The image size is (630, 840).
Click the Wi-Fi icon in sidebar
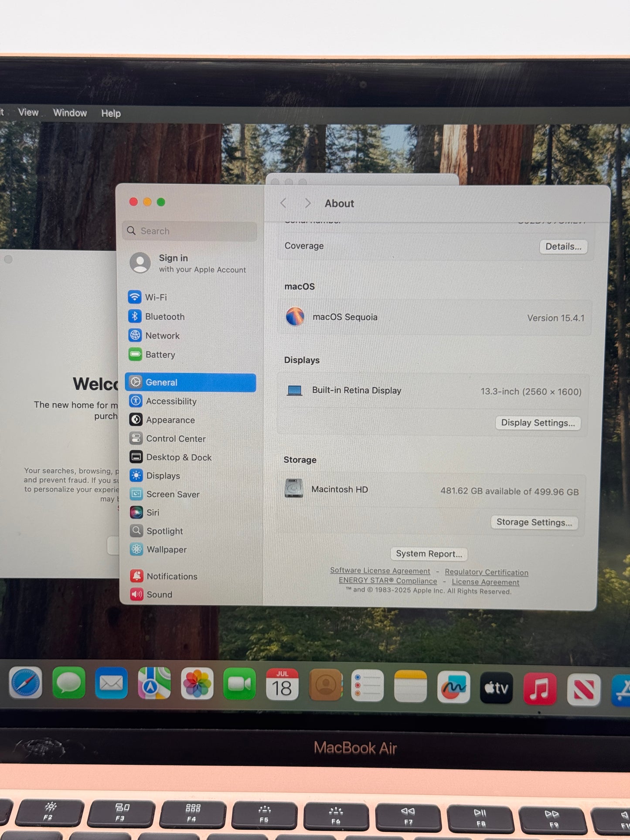[x=135, y=297]
